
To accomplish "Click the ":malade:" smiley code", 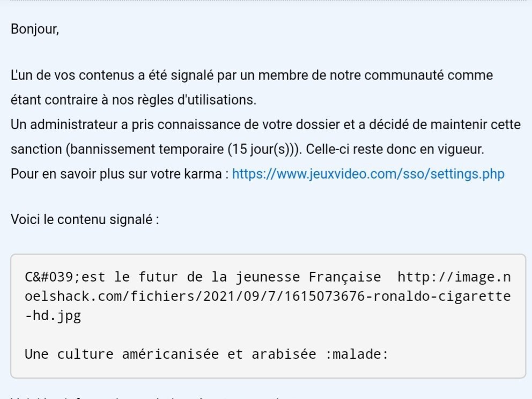I will coord(357,354).
